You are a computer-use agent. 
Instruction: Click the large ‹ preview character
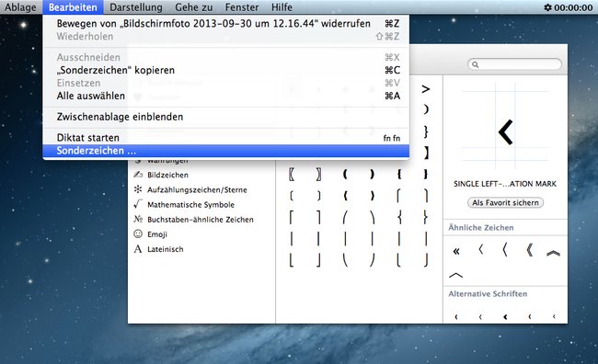(505, 132)
